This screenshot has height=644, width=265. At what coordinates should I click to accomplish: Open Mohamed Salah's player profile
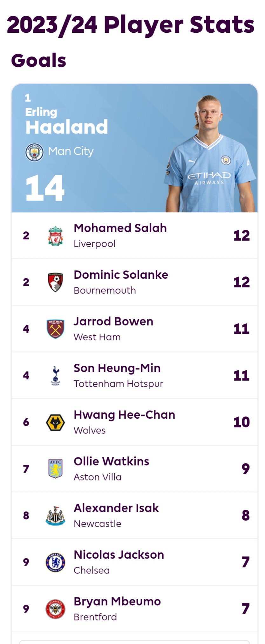(120, 228)
